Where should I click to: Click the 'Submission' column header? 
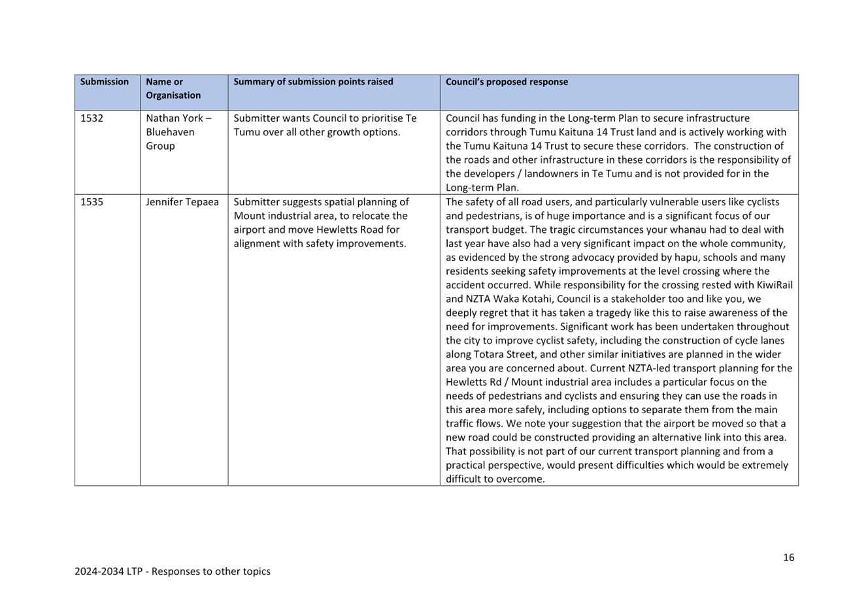tap(105, 82)
